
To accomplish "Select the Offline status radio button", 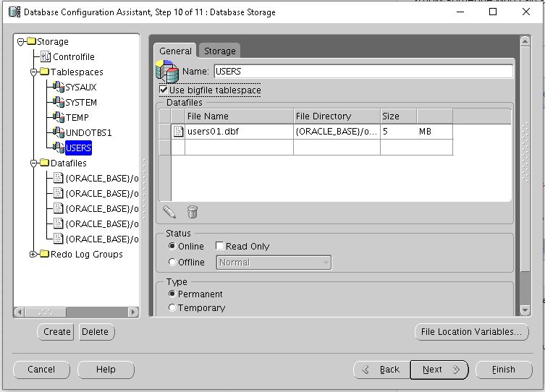I will click(x=172, y=262).
